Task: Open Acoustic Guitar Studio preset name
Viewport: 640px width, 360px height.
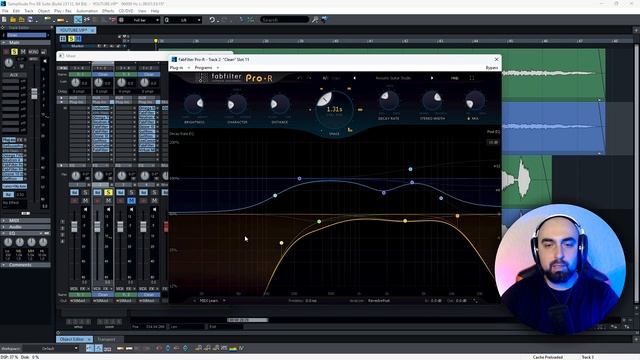Action: click(393, 78)
